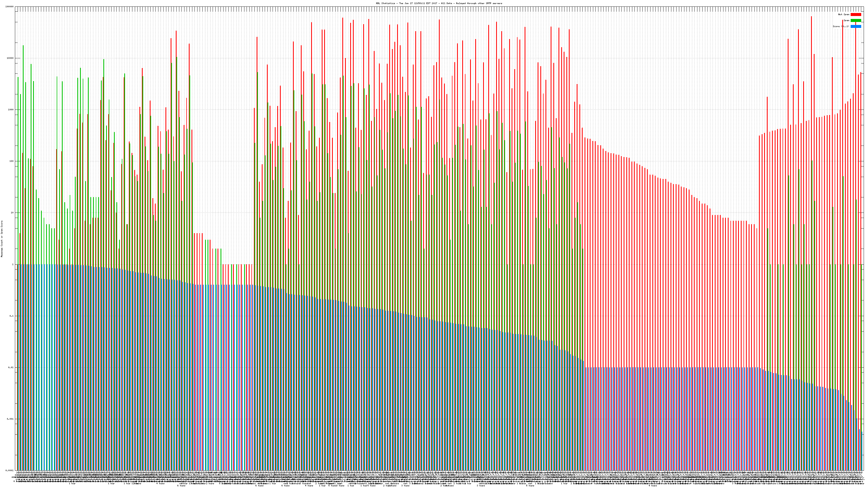The image size is (868, 488).
Task: Click the 'Message Count or Spam Score' axis label
Action: [x=2, y=239]
